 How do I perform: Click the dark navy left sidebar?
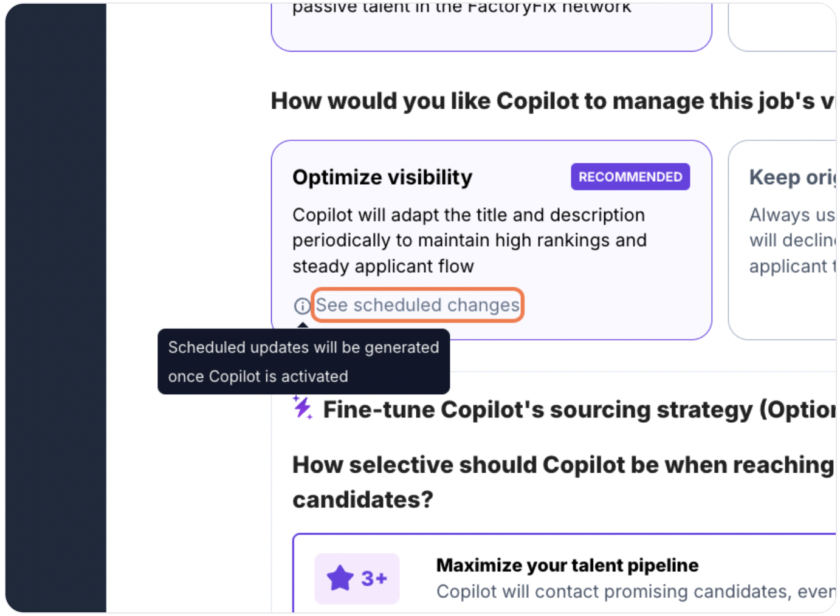(56, 308)
